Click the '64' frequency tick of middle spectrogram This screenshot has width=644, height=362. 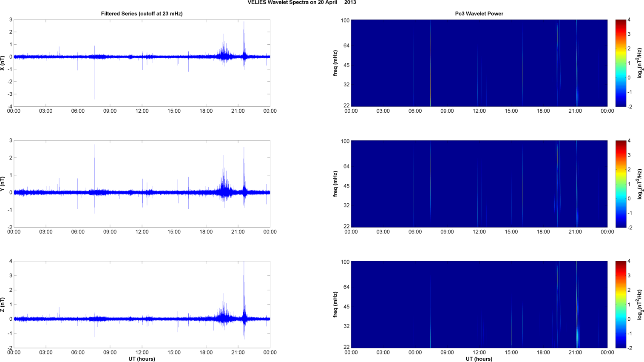(x=346, y=166)
